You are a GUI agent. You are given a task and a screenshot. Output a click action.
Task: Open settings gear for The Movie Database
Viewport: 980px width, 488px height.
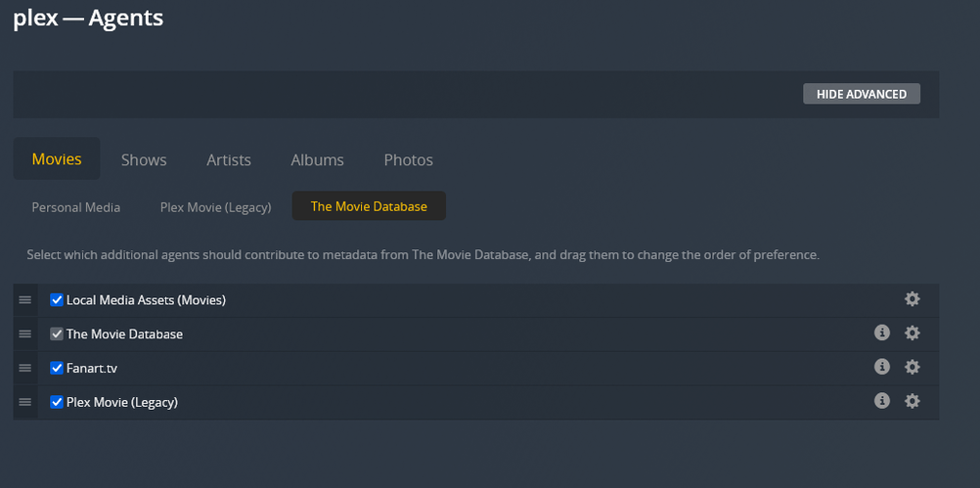click(913, 333)
